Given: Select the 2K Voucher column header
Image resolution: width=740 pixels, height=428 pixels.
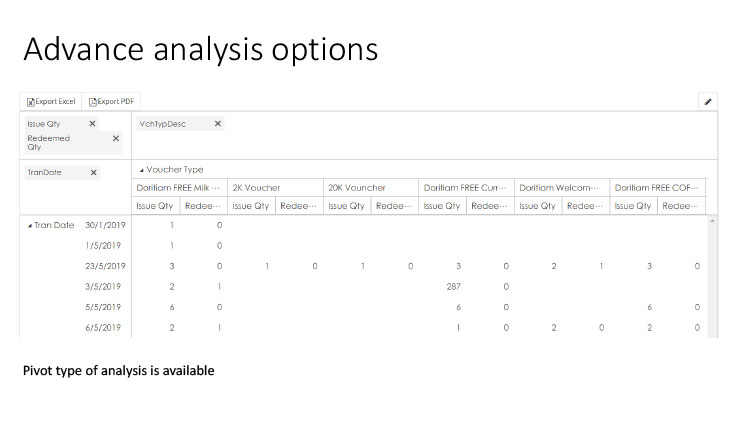Looking at the screenshot, I should click(x=257, y=188).
